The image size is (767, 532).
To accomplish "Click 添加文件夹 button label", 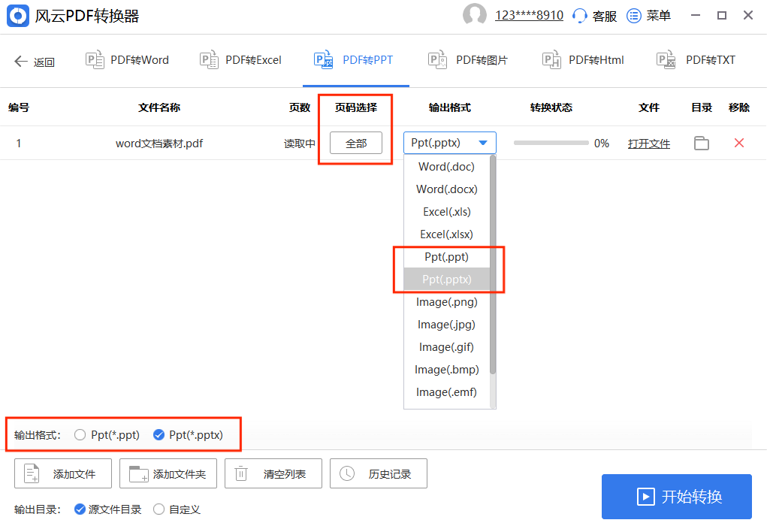I will coord(180,473).
